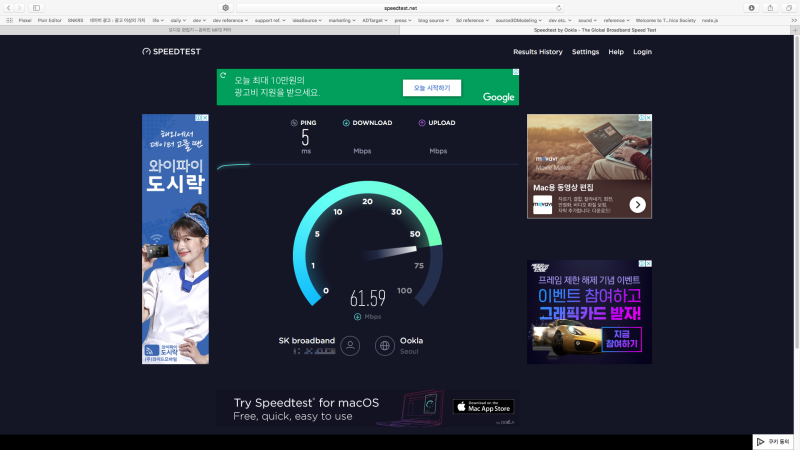Open the Login link
The width and height of the screenshot is (800, 450).
[642, 52]
